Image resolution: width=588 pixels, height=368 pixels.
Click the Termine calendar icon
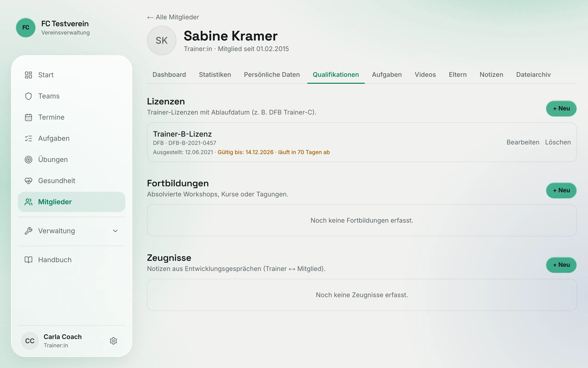tap(28, 117)
